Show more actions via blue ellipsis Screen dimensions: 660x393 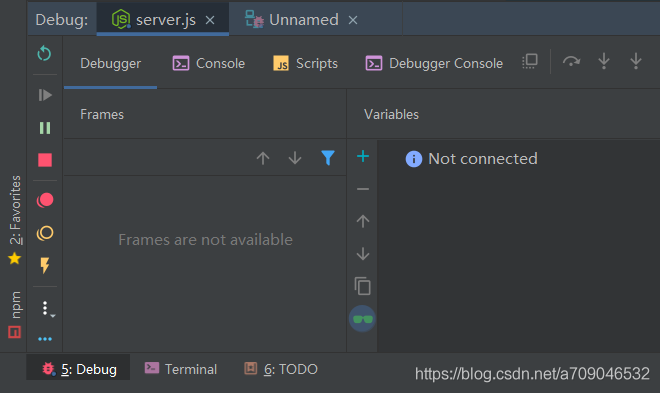click(x=45, y=339)
